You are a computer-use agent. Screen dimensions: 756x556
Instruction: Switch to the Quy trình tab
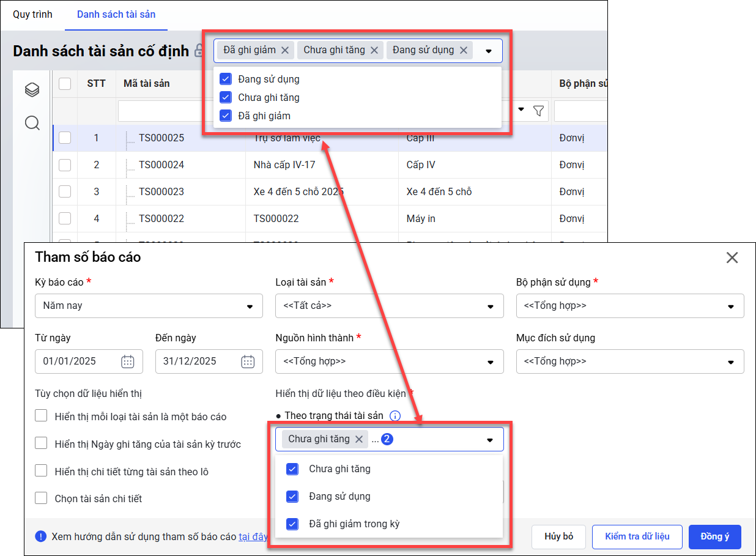pyautogui.click(x=32, y=14)
